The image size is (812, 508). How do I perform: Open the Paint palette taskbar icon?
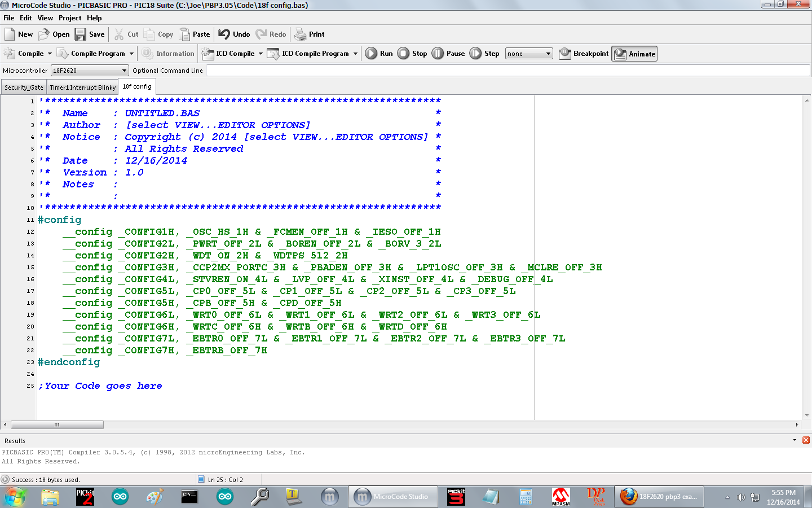[x=155, y=497]
